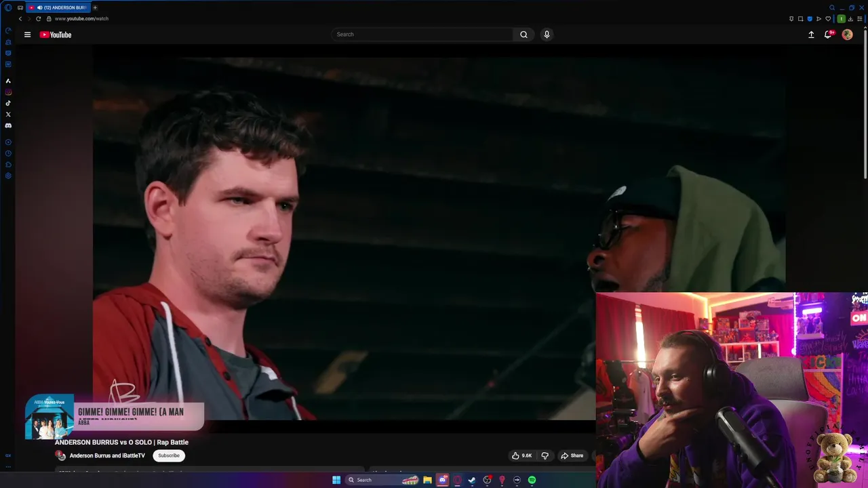Image resolution: width=868 pixels, height=488 pixels.
Task: Click the YouTube logo
Action: [56, 35]
